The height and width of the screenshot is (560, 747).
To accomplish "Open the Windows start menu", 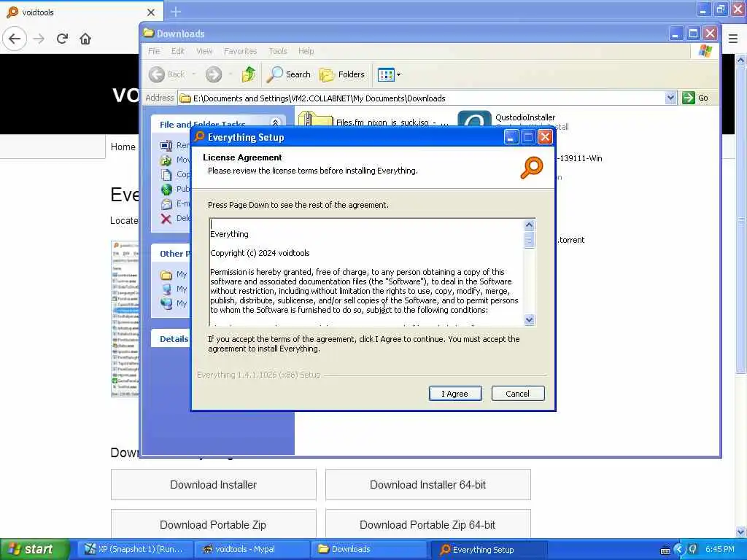I will pos(34,549).
